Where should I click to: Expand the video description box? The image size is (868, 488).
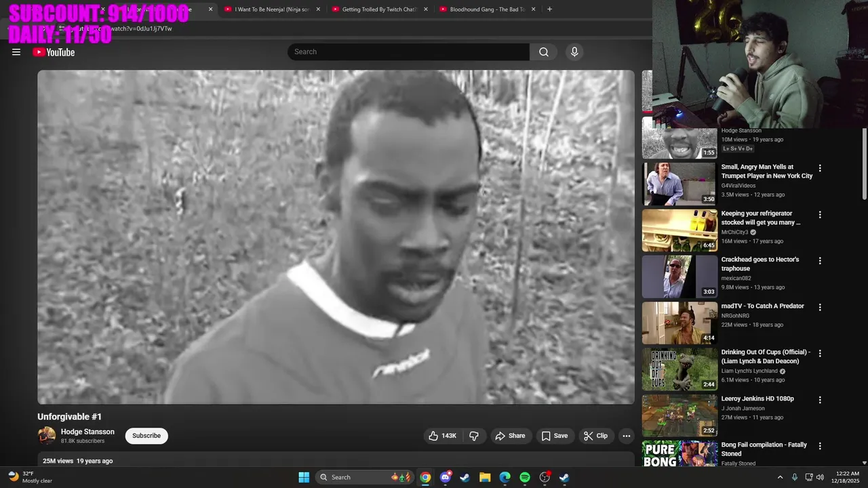[336, 460]
